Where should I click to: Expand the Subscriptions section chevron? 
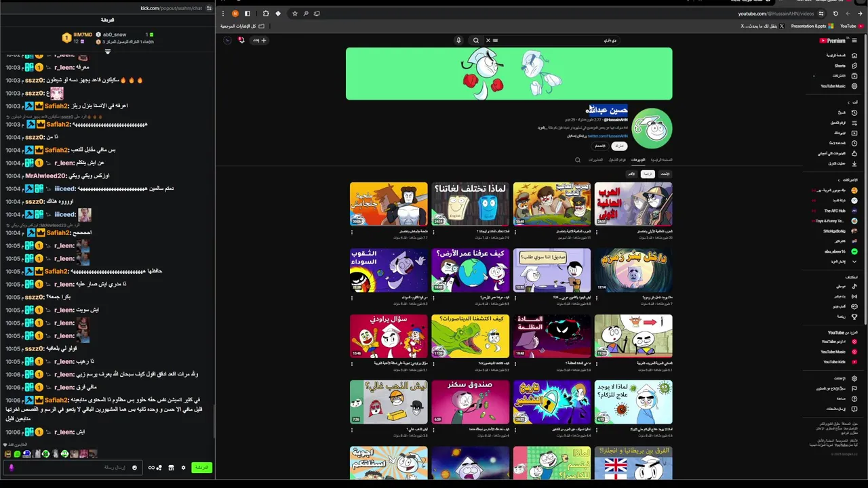tap(838, 180)
